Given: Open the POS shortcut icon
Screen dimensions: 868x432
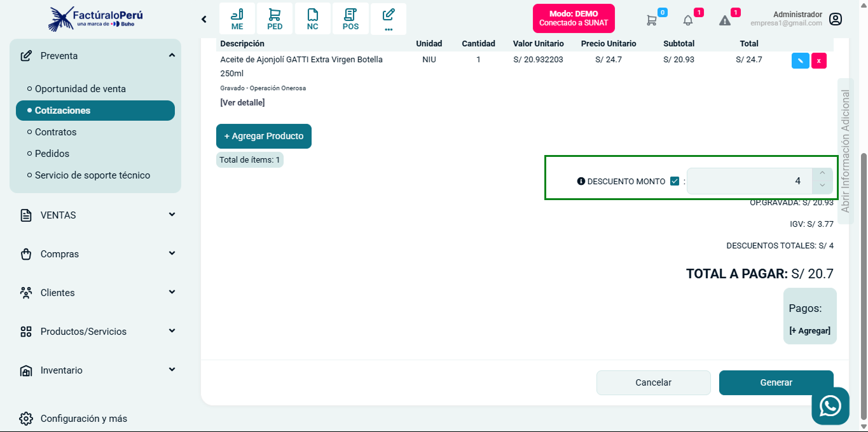Looking at the screenshot, I should point(350,19).
